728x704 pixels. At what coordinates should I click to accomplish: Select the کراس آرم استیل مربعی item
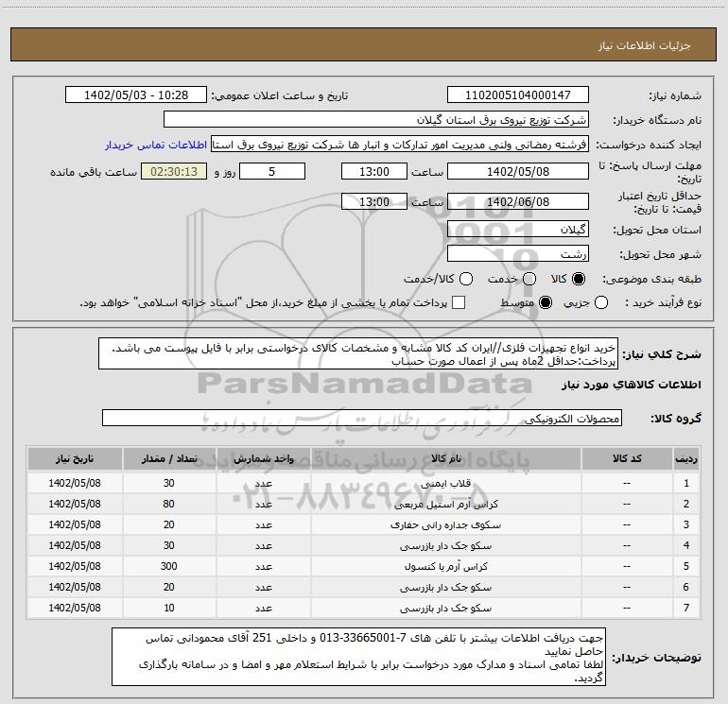point(445,504)
